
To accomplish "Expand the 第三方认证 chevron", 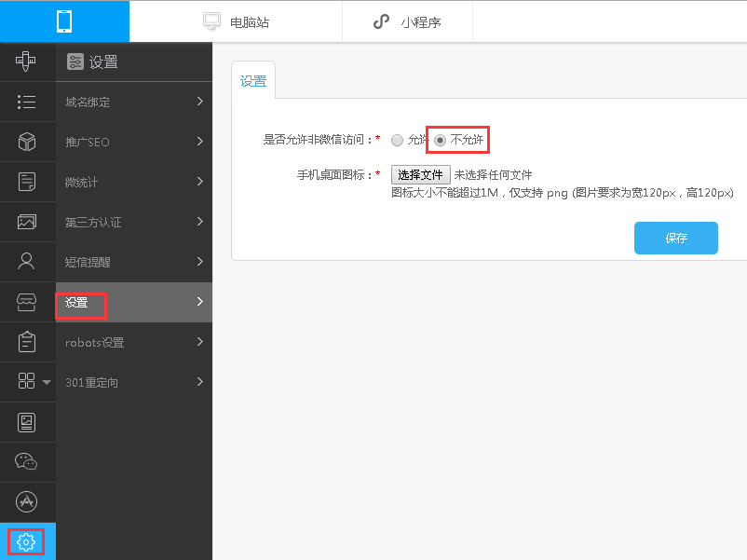I will tap(200, 221).
